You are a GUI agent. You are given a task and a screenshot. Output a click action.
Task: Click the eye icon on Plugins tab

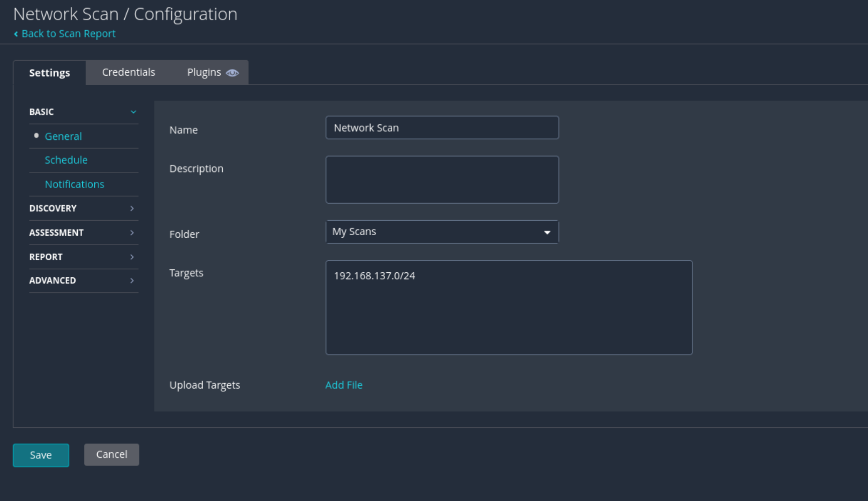[x=232, y=73]
